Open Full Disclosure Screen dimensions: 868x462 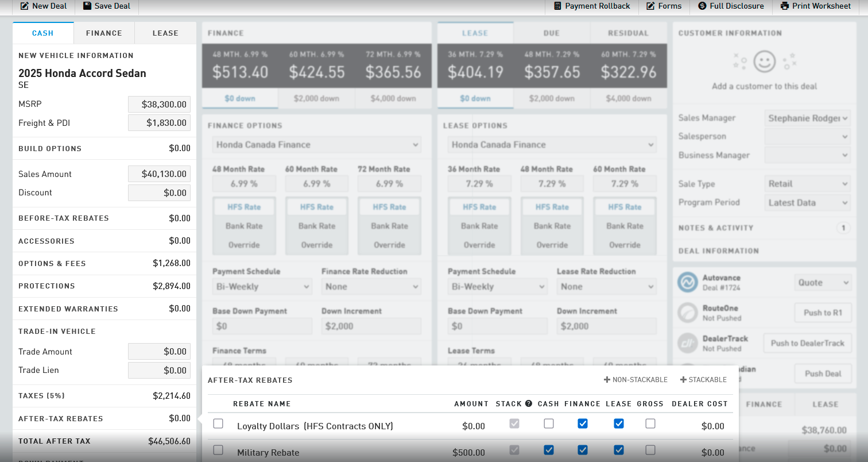point(731,6)
